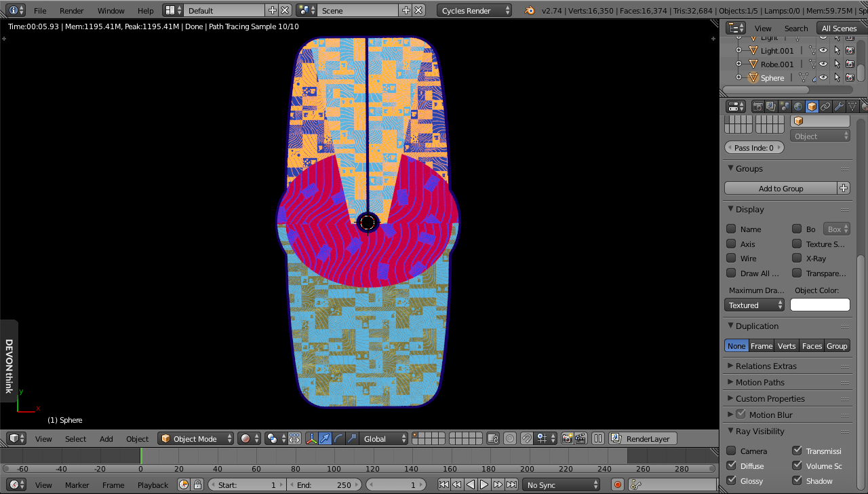The height and width of the screenshot is (494, 868).
Task: Toggle proportional editing circle icon
Action: click(510, 438)
